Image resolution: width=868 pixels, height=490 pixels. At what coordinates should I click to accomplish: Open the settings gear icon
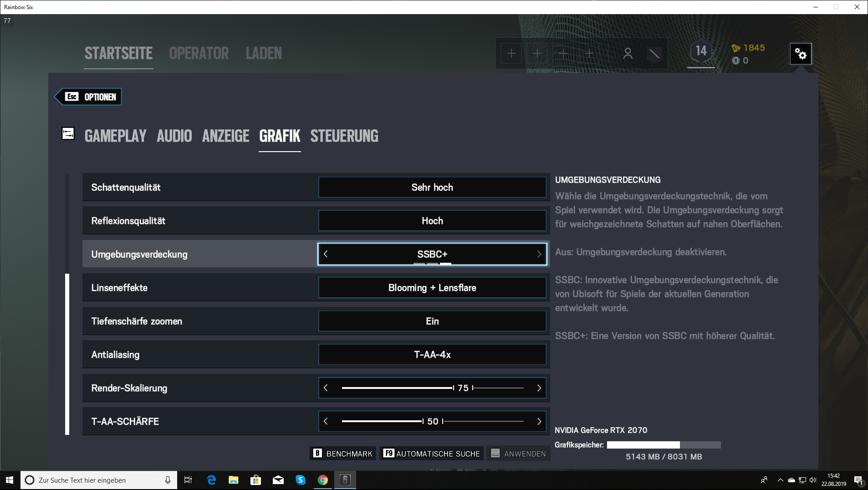click(x=801, y=54)
